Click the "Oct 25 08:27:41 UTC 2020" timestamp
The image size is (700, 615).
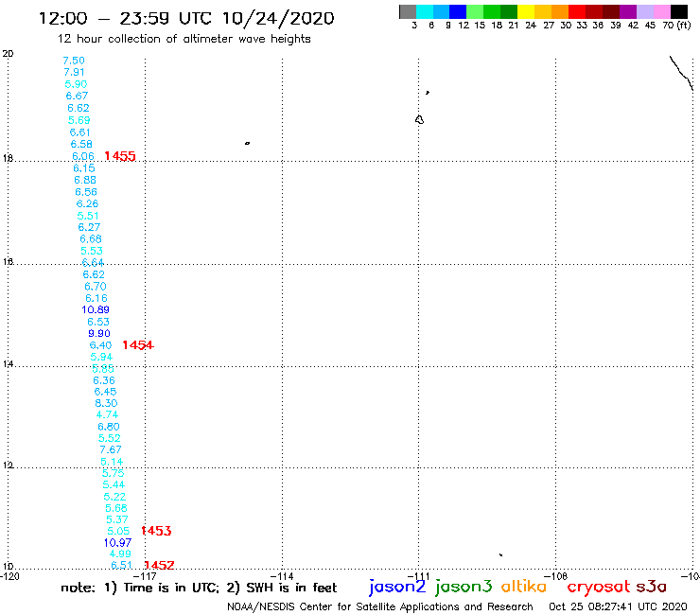point(618,606)
